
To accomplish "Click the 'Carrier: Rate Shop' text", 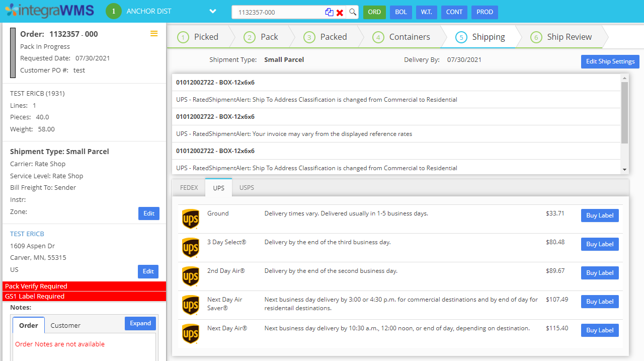I will click(x=38, y=164).
